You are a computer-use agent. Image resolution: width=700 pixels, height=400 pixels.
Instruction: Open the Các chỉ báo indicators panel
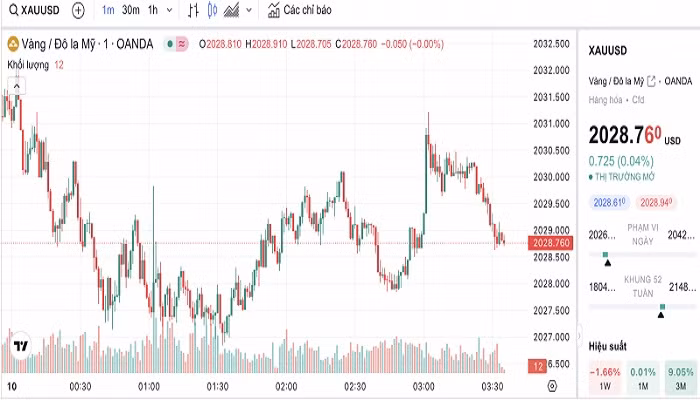click(x=300, y=10)
